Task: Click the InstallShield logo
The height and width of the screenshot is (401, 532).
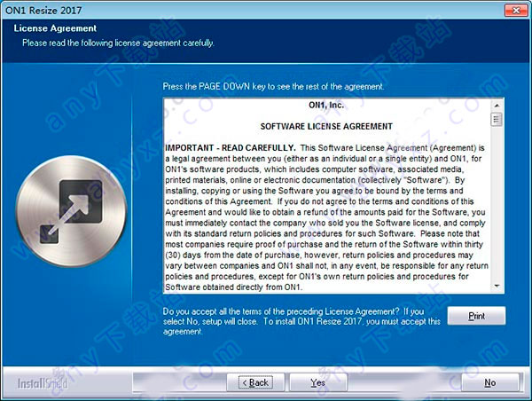Action: 43,383
